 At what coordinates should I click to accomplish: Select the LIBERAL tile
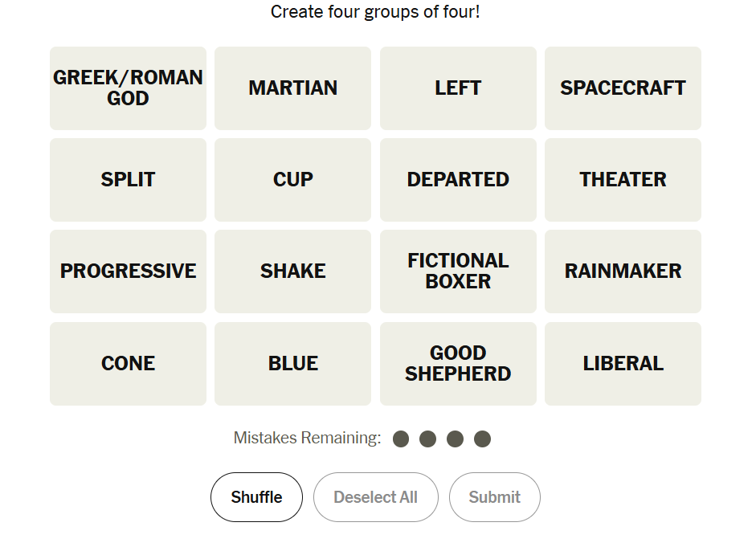pyautogui.click(x=623, y=364)
